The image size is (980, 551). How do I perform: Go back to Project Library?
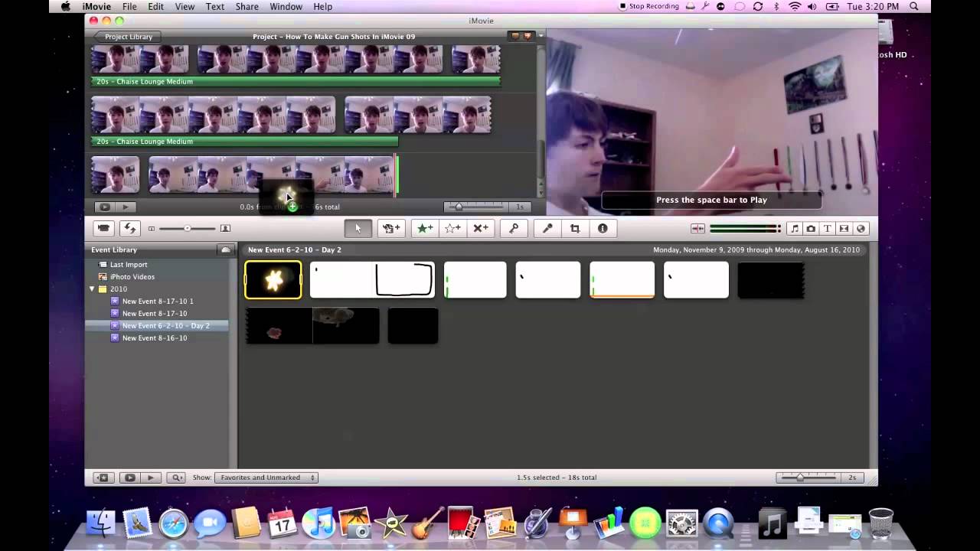[x=126, y=37]
